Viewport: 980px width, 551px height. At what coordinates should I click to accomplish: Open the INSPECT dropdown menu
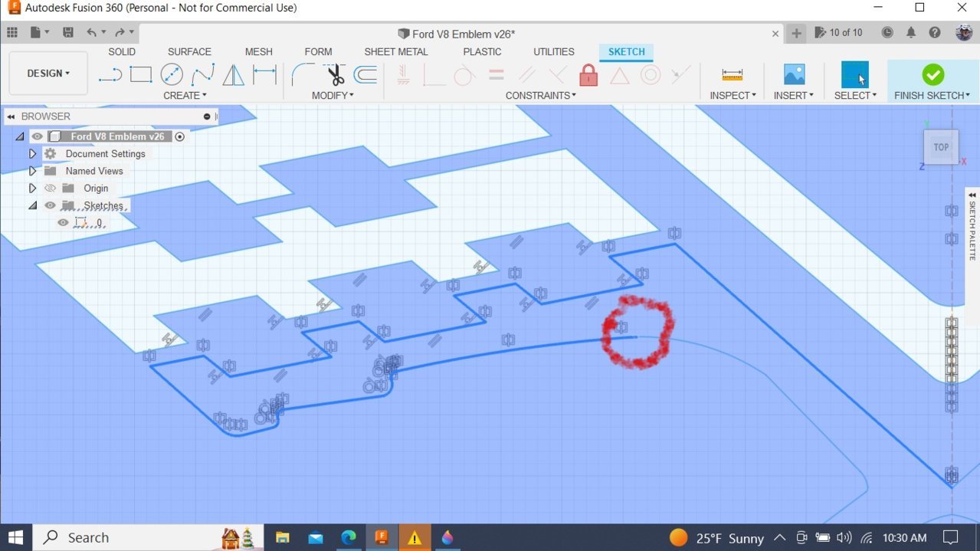pos(733,96)
